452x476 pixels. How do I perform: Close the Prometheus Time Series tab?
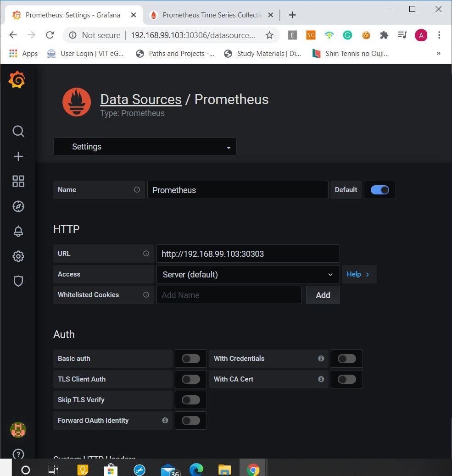click(271, 15)
